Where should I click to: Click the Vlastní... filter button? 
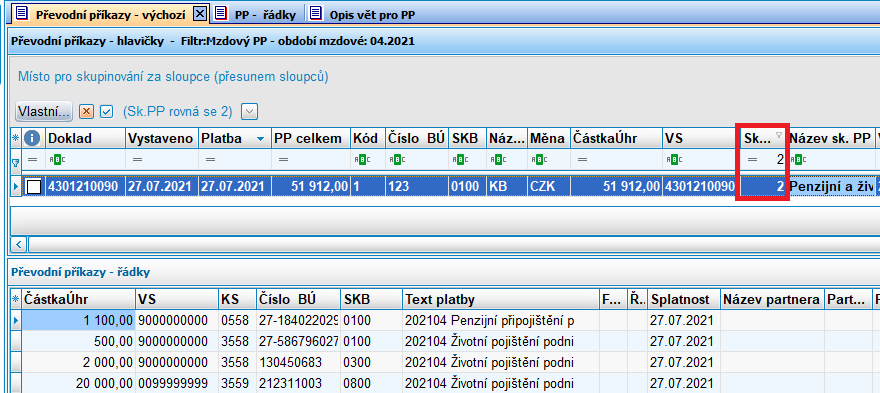point(44,111)
